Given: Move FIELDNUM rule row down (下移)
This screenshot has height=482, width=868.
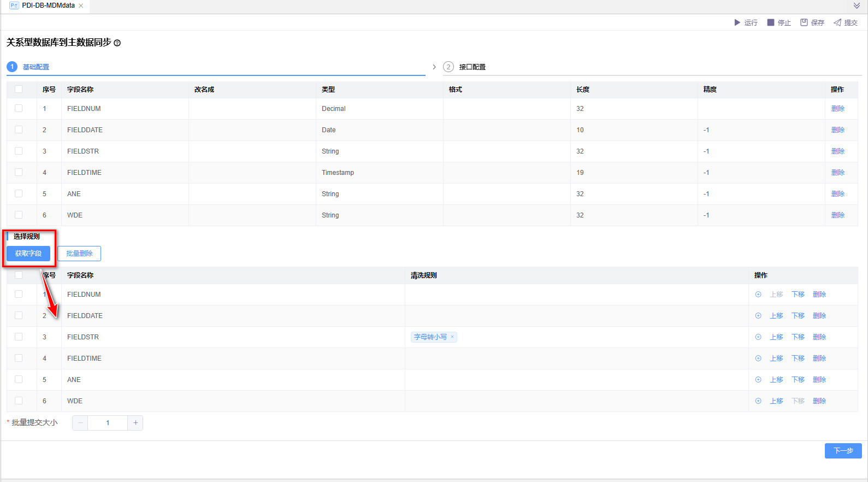Looking at the screenshot, I should [798, 295].
